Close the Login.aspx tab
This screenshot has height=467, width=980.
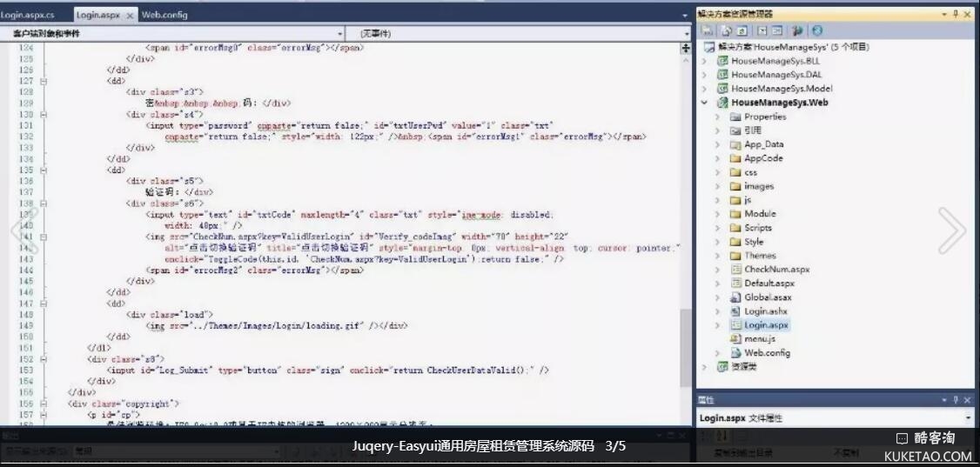point(130,16)
